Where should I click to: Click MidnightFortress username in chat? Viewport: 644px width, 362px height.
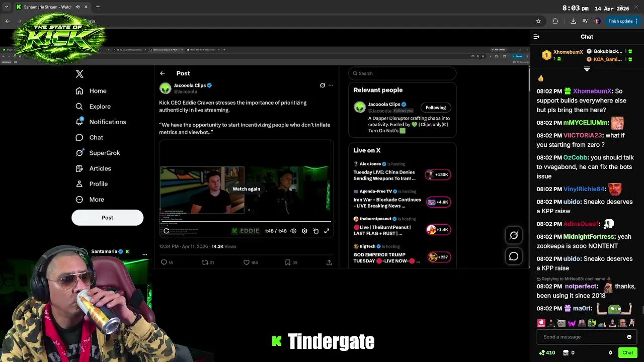pyautogui.click(x=589, y=236)
